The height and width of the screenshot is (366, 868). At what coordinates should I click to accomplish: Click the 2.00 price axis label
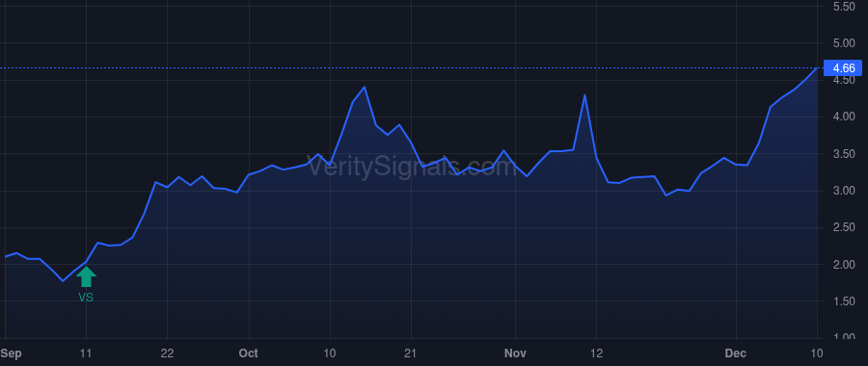tap(844, 264)
